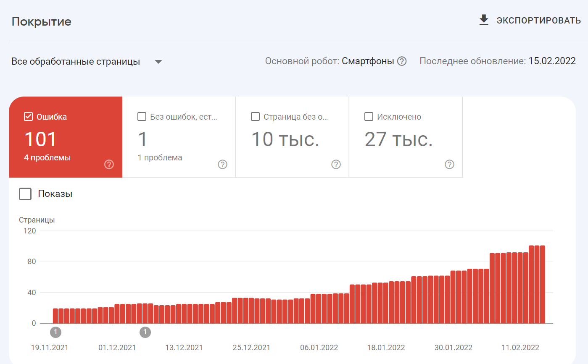Select the 10 тыс. valid pages card
This screenshot has height=364, width=588.
click(293, 137)
